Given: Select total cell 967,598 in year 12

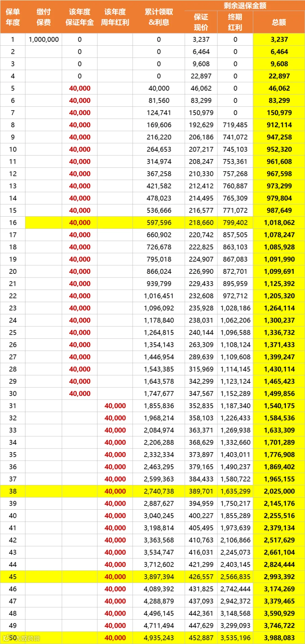Looking at the screenshot, I should [x=279, y=174].
